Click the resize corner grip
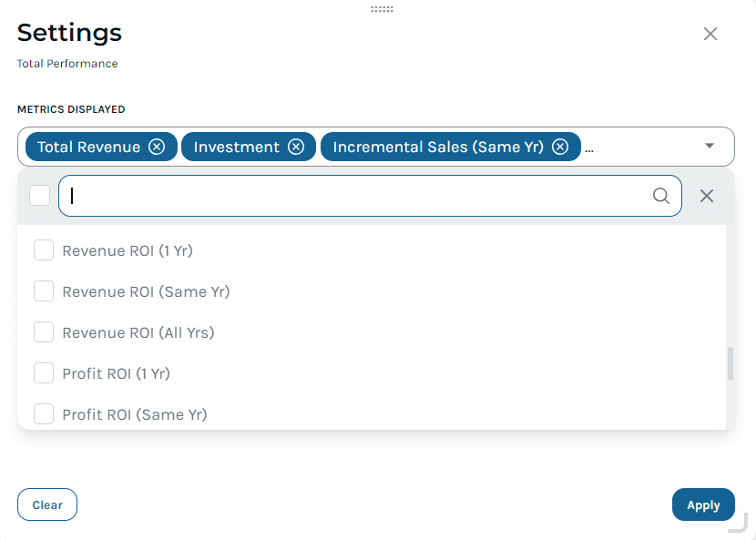This screenshot has height=540, width=756. [x=738, y=523]
